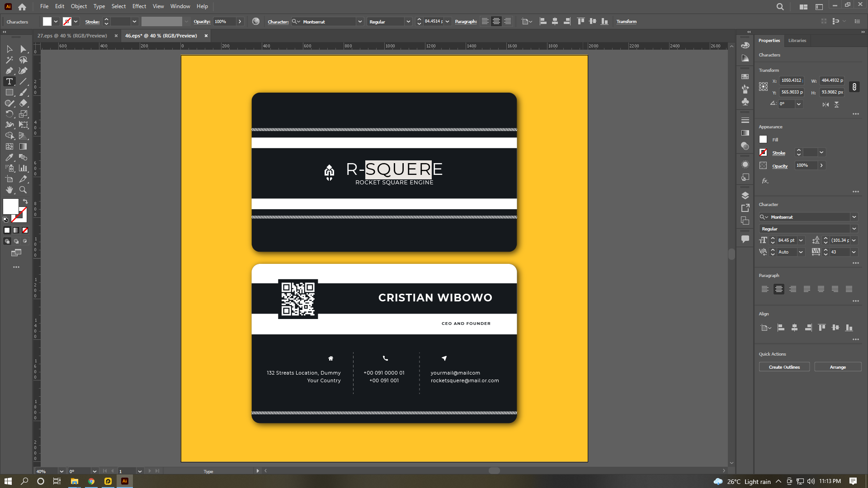Enable right-align paragraph formatting
Image resolution: width=868 pixels, height=488 pixels.
[x=793, y=289]
